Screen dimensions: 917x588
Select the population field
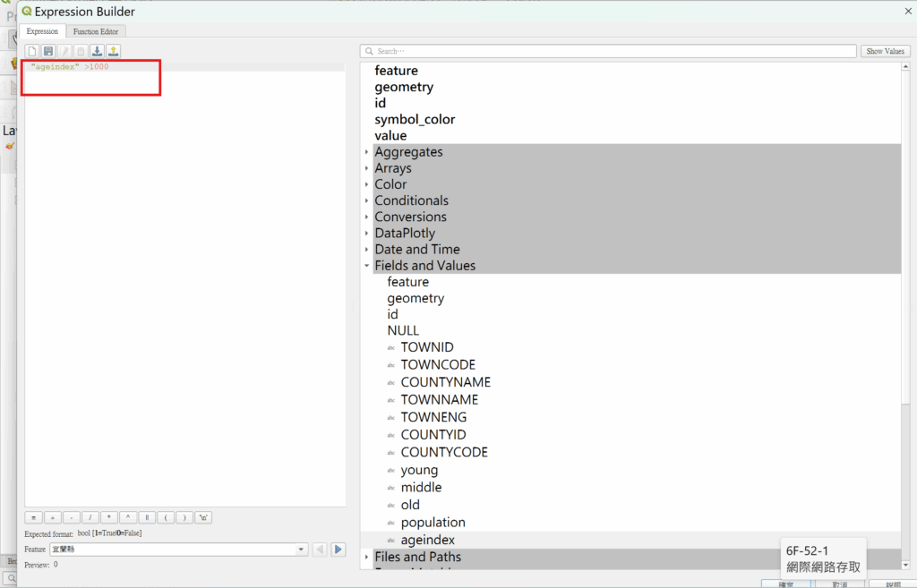coord(433,523)
